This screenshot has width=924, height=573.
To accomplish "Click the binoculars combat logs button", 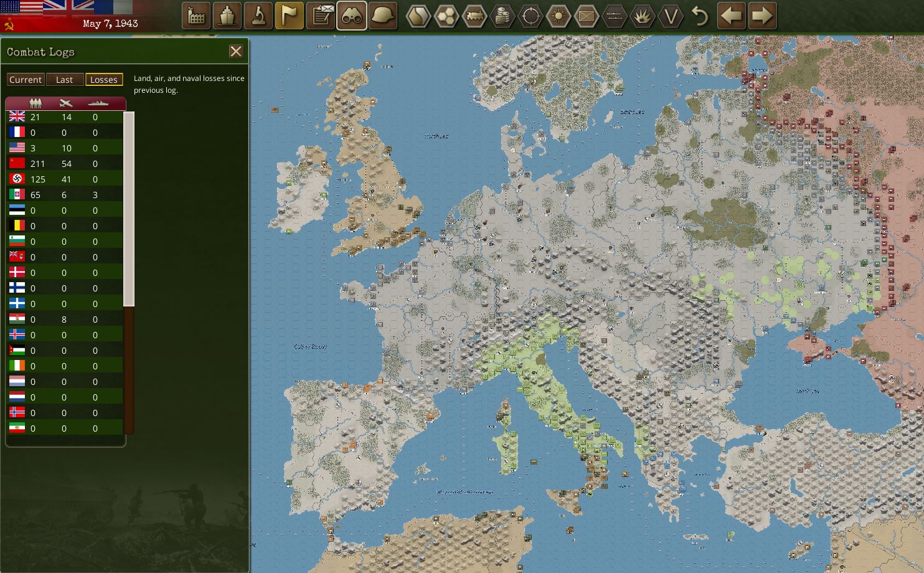I will (x=352, y=16).
